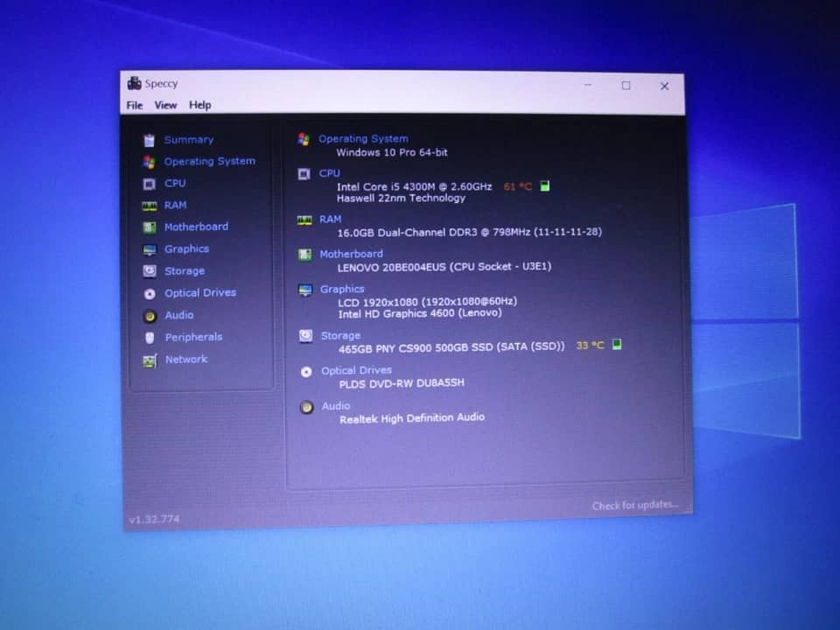
Task: Click the Summary clipboard icon in sidebar
Action: (x=149, y=140)
